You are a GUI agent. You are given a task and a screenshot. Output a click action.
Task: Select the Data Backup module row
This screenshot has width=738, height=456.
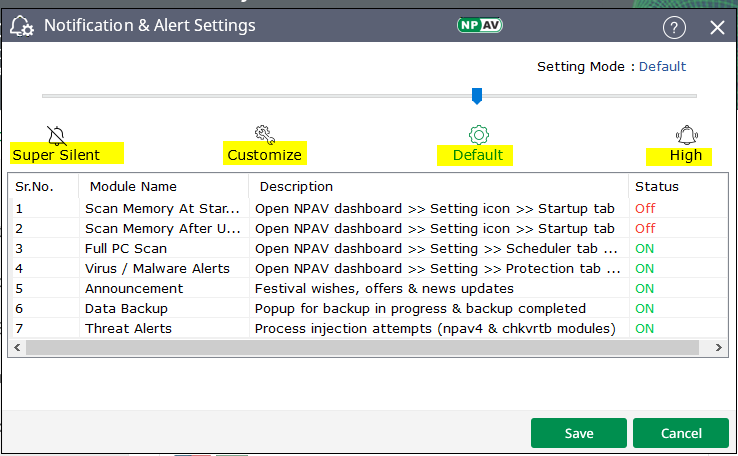126,309
